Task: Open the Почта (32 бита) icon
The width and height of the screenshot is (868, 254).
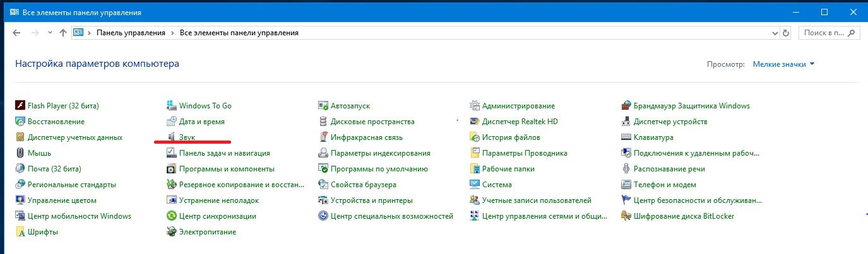Action: click(x=20, y=169)
